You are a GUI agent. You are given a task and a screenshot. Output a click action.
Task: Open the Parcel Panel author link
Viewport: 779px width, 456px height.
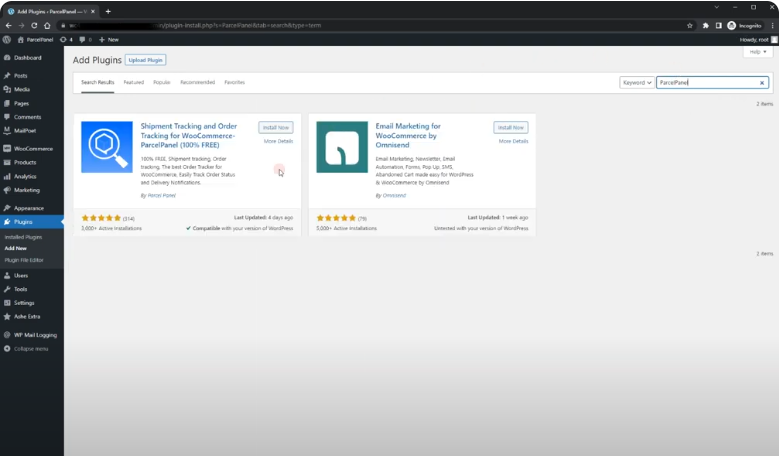[161, 195]
